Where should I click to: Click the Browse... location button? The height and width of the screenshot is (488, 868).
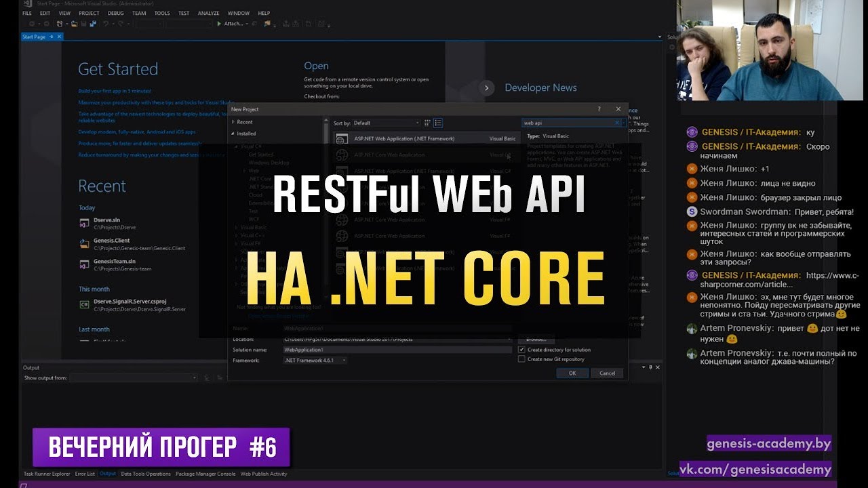[x=536, y=339]
